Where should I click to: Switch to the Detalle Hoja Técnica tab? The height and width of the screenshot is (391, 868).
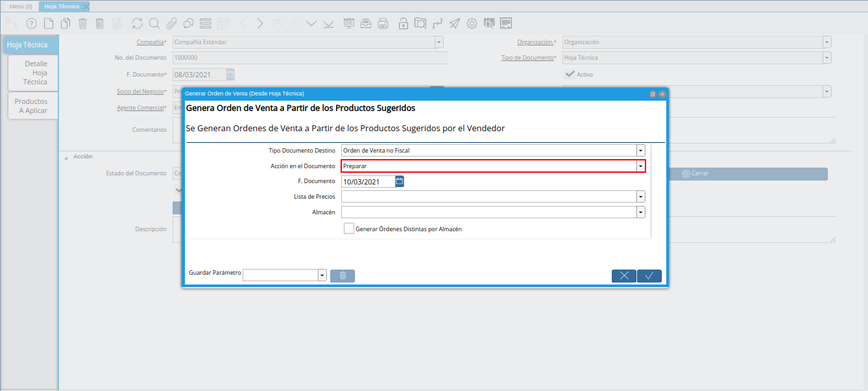pos(33,73)
